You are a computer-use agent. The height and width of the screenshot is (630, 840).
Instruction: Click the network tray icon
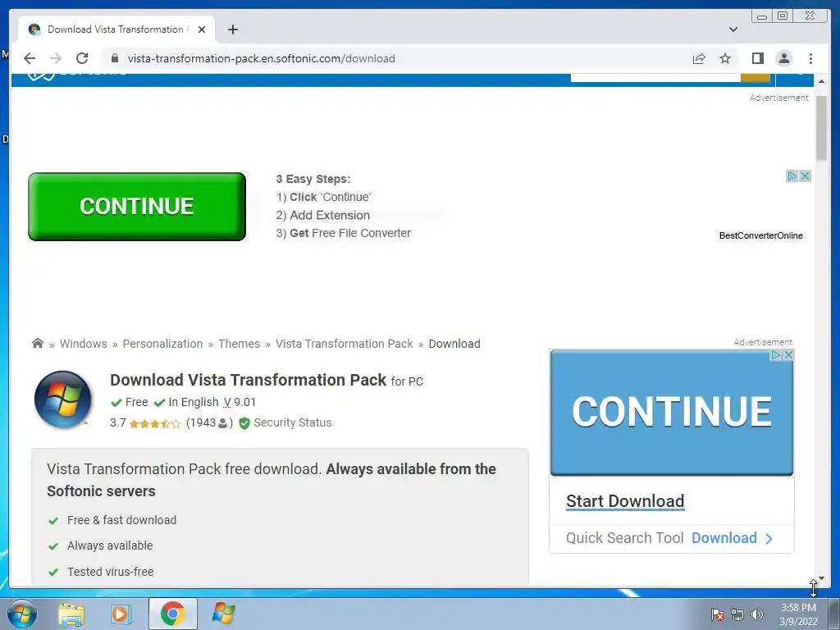click(737, 614)
